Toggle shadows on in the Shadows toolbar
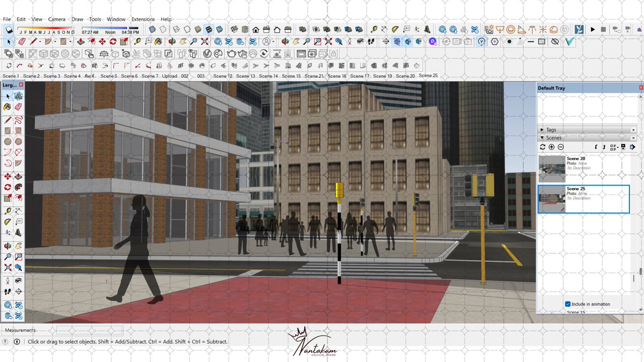 coord(8,29)
